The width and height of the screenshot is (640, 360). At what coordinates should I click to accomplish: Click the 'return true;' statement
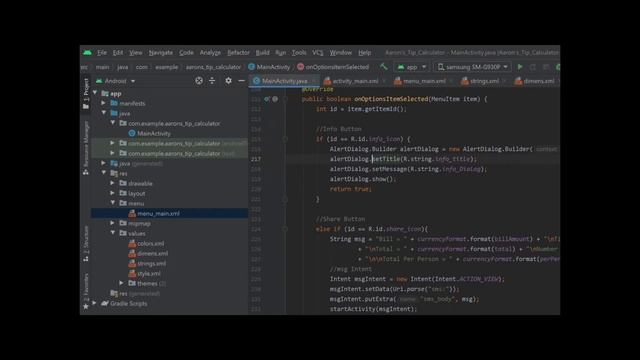pos(351,189)
